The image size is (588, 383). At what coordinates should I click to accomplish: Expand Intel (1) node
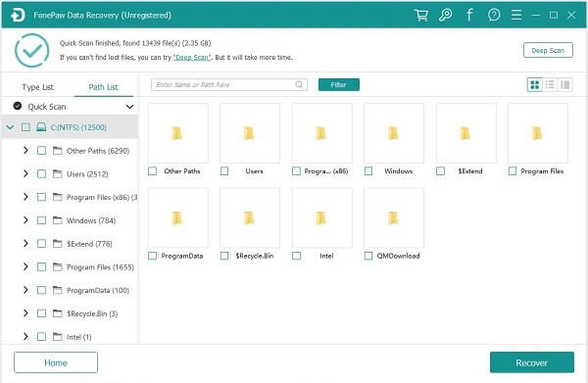[25, 337]
